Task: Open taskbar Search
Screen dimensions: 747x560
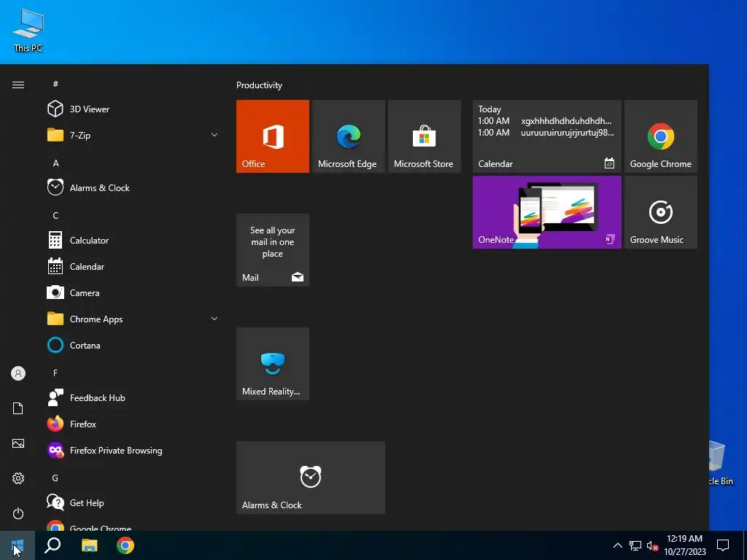Action: pyautogui.click(x=53, y=545)
